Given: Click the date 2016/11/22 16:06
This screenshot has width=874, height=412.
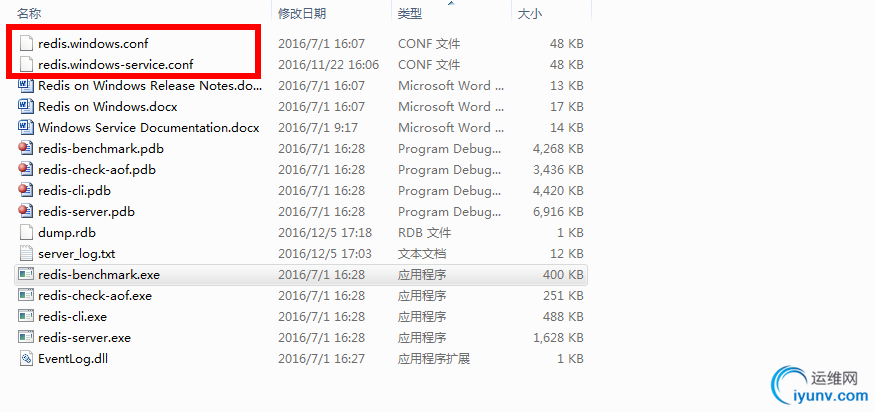Looking at the screenshot, I should [328, 65].
